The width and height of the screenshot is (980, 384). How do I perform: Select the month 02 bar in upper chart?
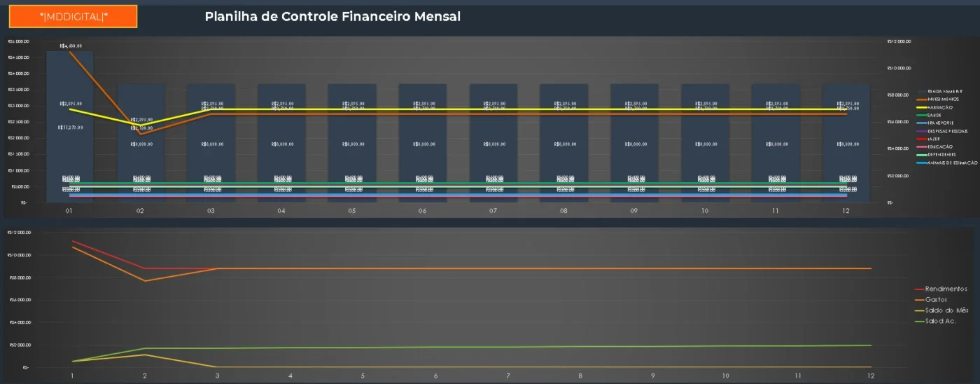pyautogui.click(x=141, y=144)
